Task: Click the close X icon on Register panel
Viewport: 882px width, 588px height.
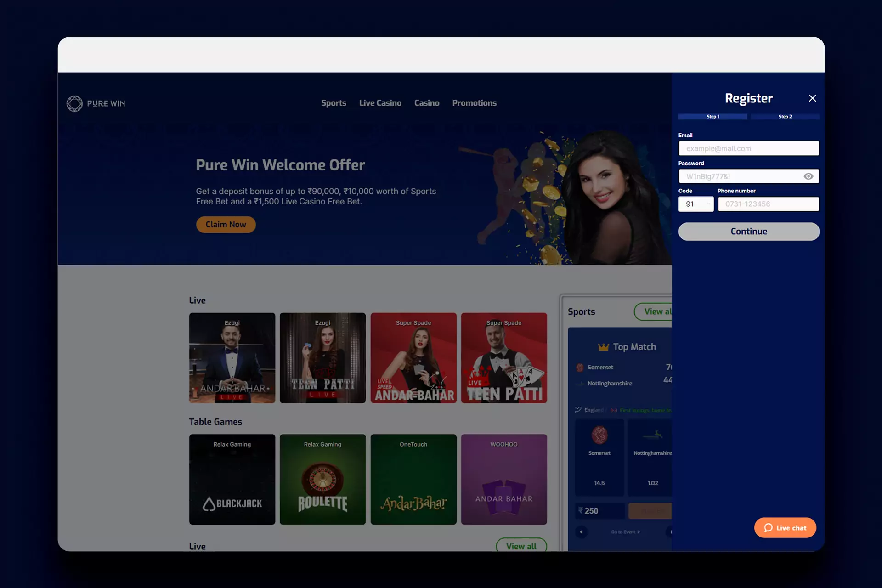Action: tap(813, 98)
